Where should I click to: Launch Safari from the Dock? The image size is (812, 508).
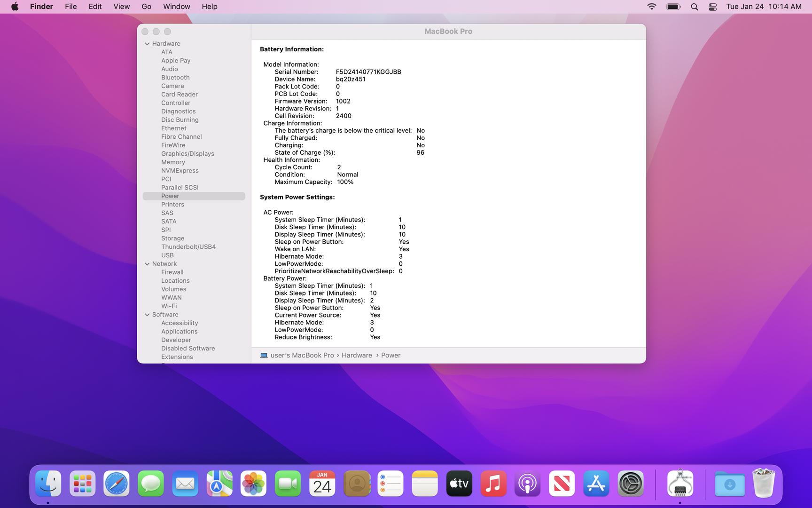click(x=117, y=484)
